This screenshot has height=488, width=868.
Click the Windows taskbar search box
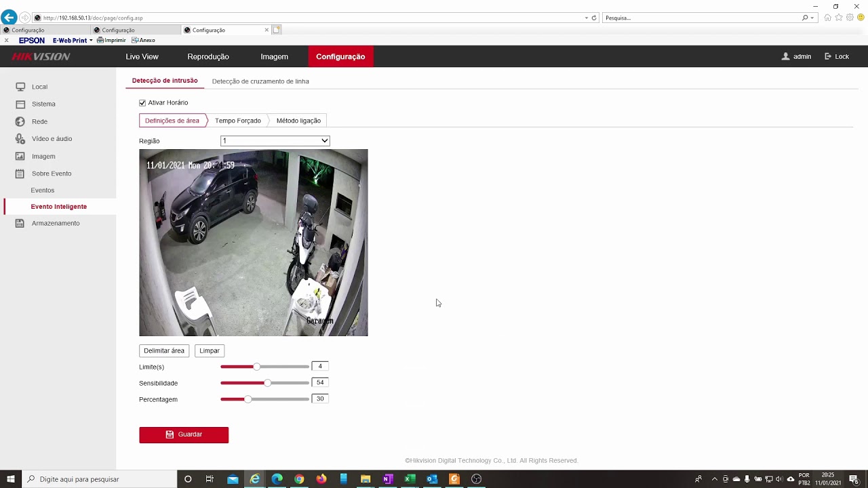[x=100, y=479]
